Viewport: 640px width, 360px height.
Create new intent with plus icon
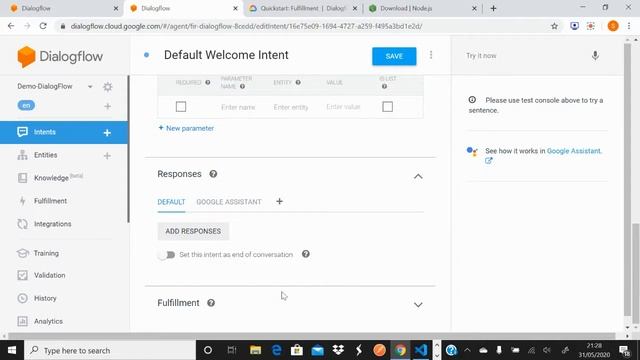pos(107,133)
